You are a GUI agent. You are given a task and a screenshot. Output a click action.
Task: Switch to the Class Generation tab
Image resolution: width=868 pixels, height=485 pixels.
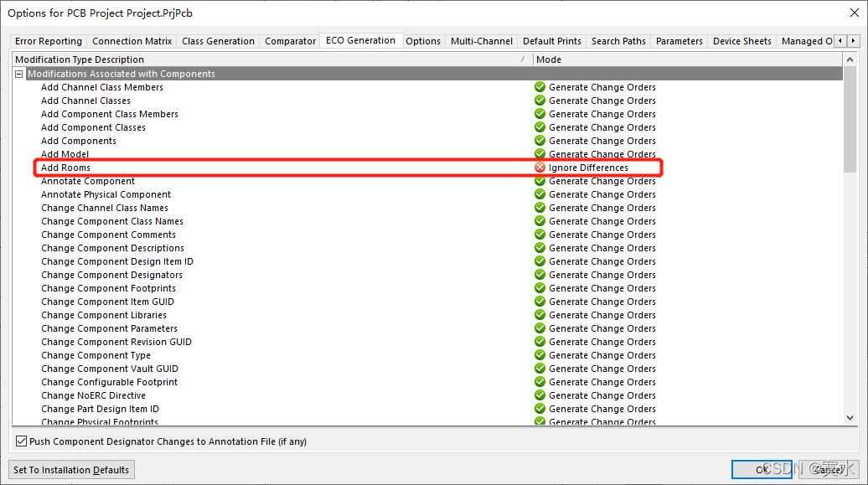pos(218,41)
